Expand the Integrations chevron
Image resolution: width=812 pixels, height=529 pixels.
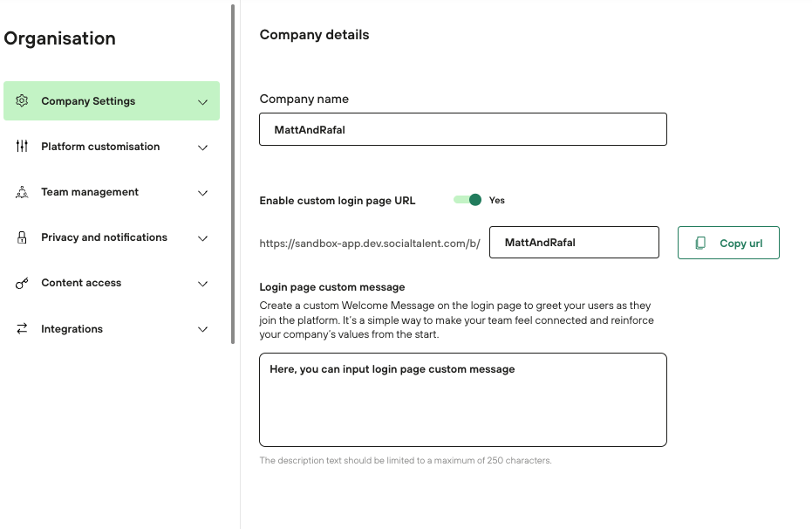pos(202,330)
